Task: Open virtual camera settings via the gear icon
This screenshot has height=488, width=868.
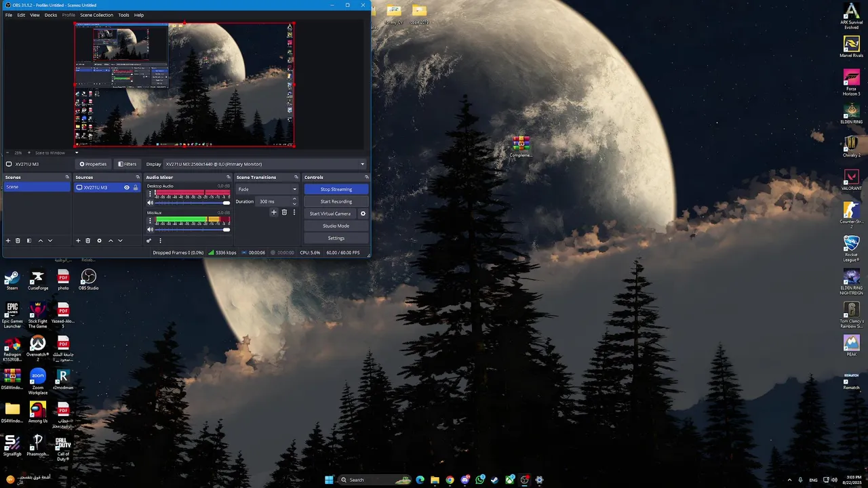Action: [x=363, y=213]
